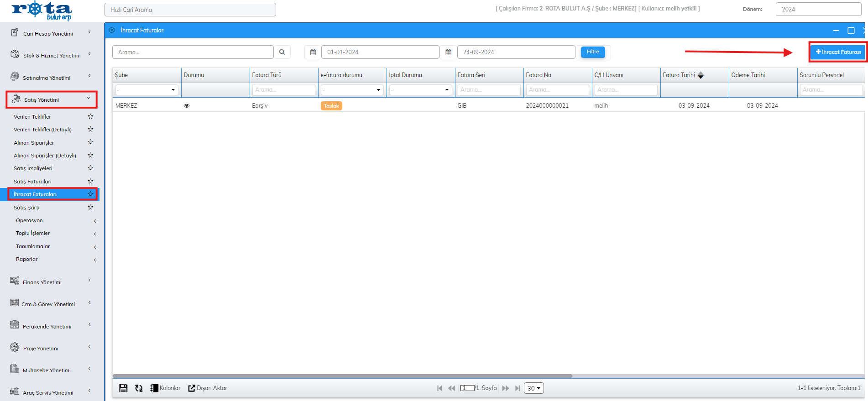This screenshot has width=868, height=401.
Task: Click the refresh icon in bottom toolbar
Action: [139, 388]
